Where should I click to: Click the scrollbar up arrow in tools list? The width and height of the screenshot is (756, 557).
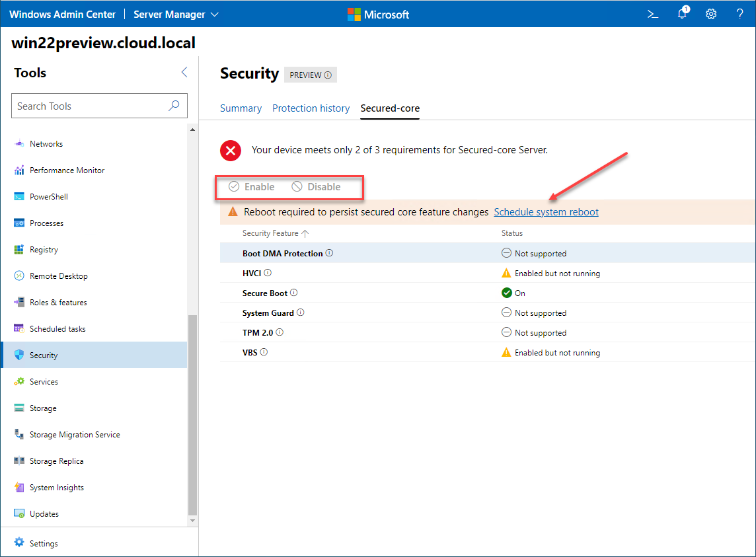click(192, 130)
